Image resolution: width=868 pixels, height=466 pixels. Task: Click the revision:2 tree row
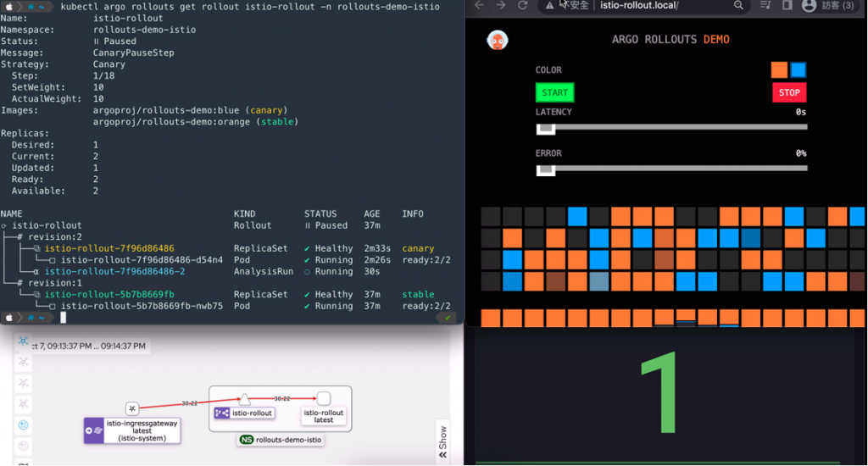coord(50,237)
